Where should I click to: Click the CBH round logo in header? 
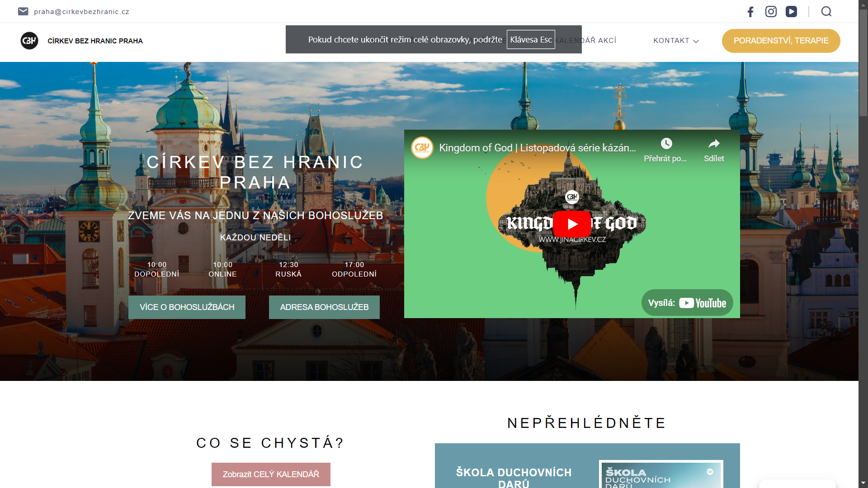29,41
